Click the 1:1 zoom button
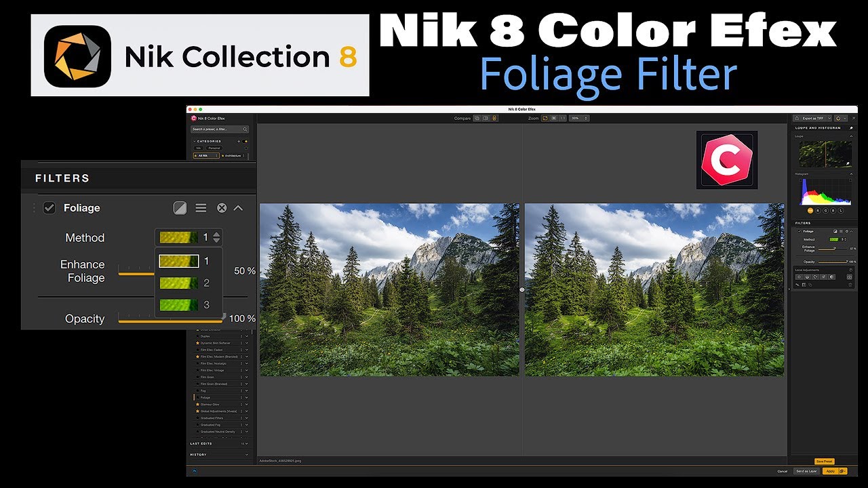 [x=563, y=118]
